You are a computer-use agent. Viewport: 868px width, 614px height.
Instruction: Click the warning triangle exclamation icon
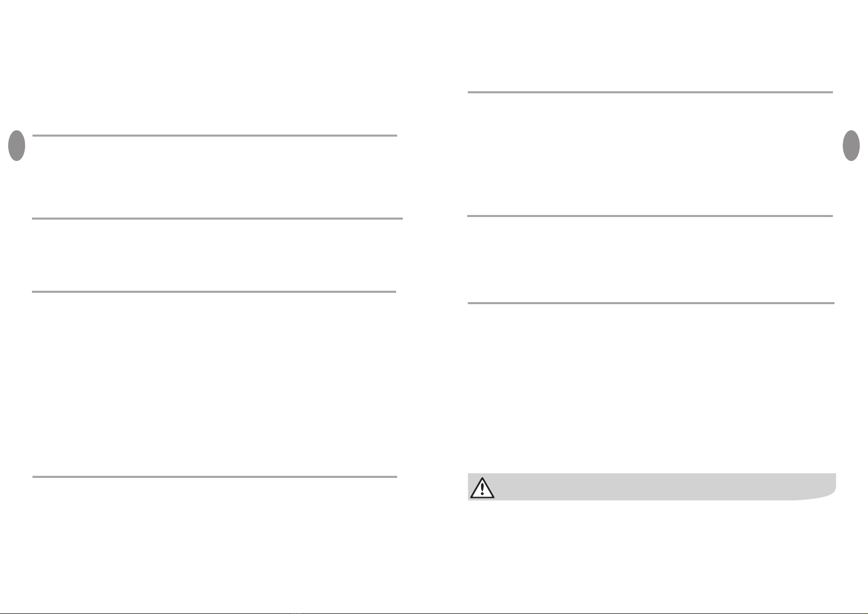tap(482, 488)
